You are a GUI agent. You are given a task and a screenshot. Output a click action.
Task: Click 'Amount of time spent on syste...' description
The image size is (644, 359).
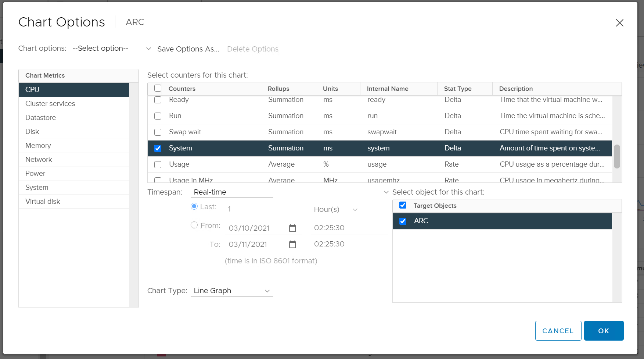pos(550,148)
